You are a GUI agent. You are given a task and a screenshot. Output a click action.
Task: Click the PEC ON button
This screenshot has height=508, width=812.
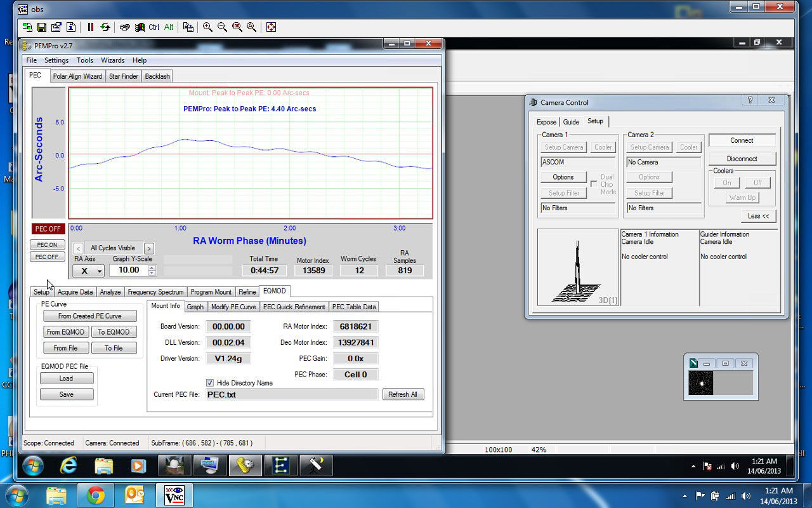coord(47,245)
